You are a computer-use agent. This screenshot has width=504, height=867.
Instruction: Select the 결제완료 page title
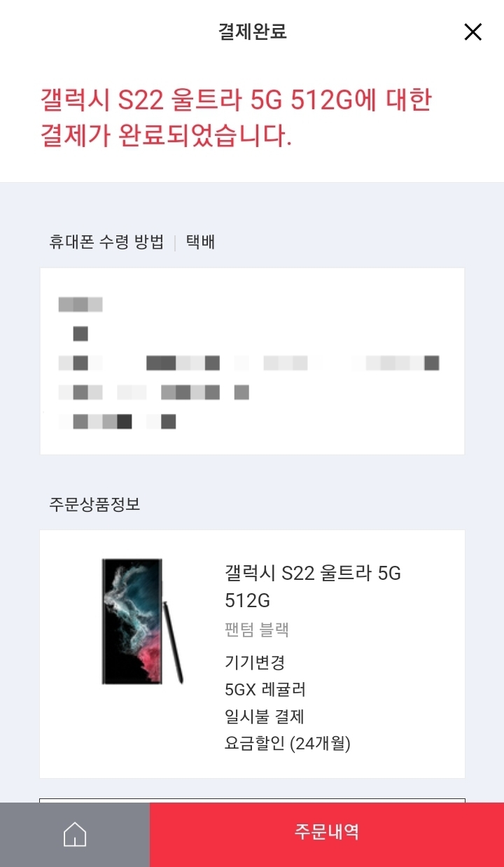click(x=252, y=32)
